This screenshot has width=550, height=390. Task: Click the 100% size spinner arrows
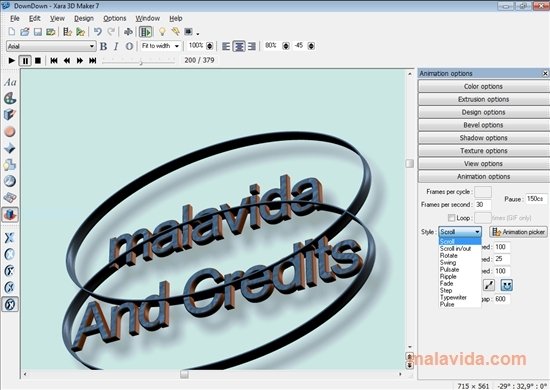pyautogui.click(x=210, y=46)
